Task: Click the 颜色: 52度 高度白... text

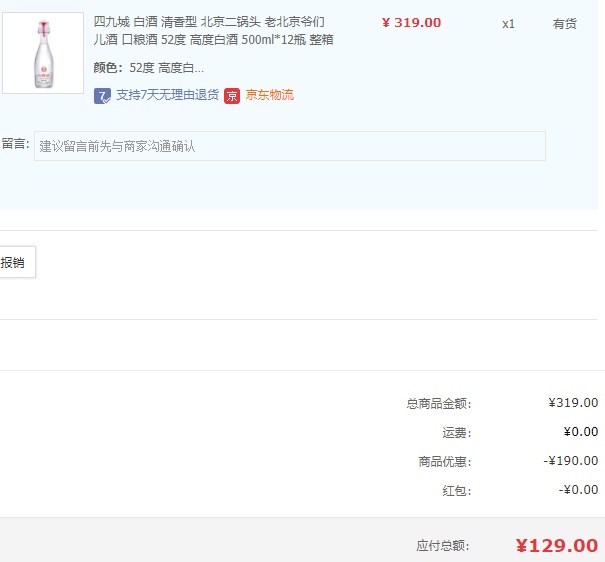Action: 149,68
